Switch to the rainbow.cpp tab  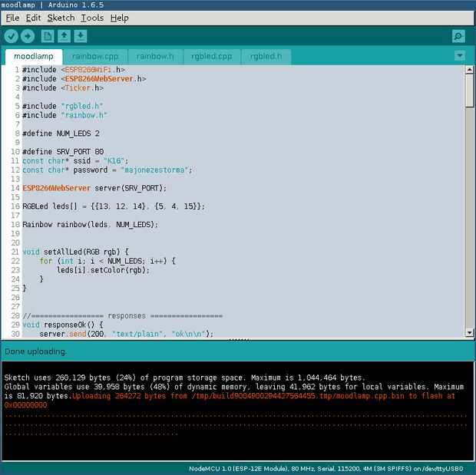tap(95, 57)
